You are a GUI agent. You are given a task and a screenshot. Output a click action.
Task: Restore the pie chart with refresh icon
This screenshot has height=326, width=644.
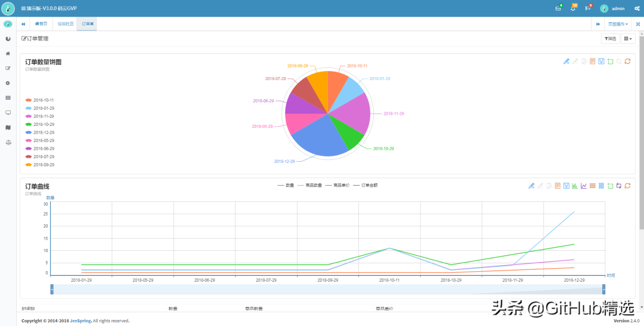click(x=627, y=61)
